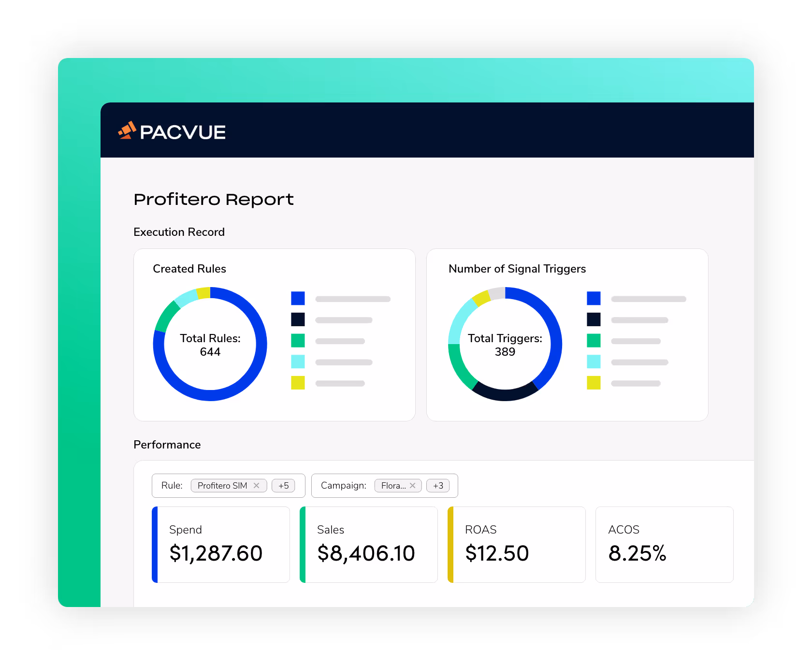Click yellow legend swatch in Signal Triggers

[594, 383]
